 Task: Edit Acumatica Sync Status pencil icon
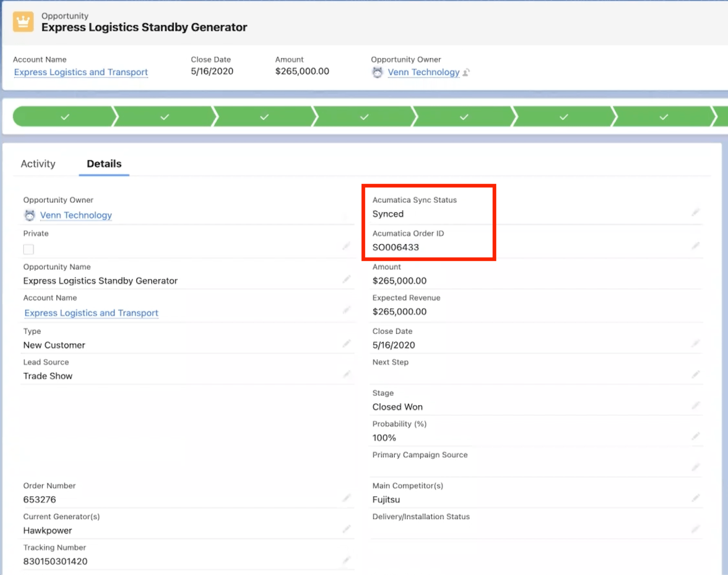696,212
